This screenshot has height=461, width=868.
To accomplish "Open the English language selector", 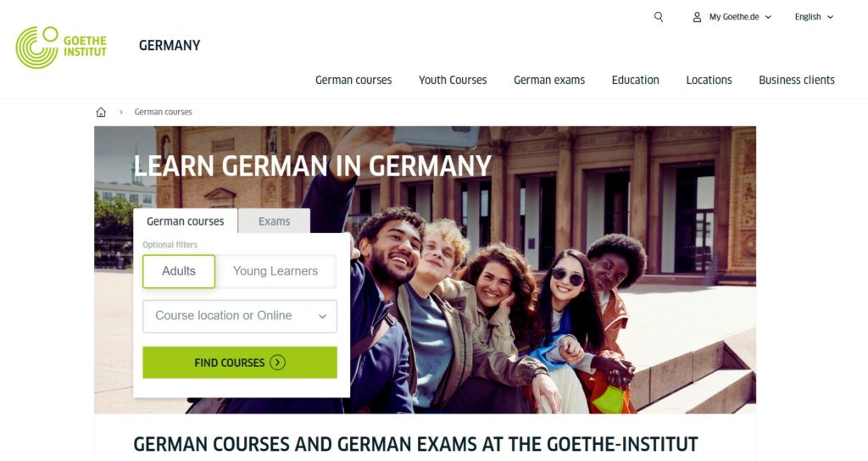I will tap(814, 17).
